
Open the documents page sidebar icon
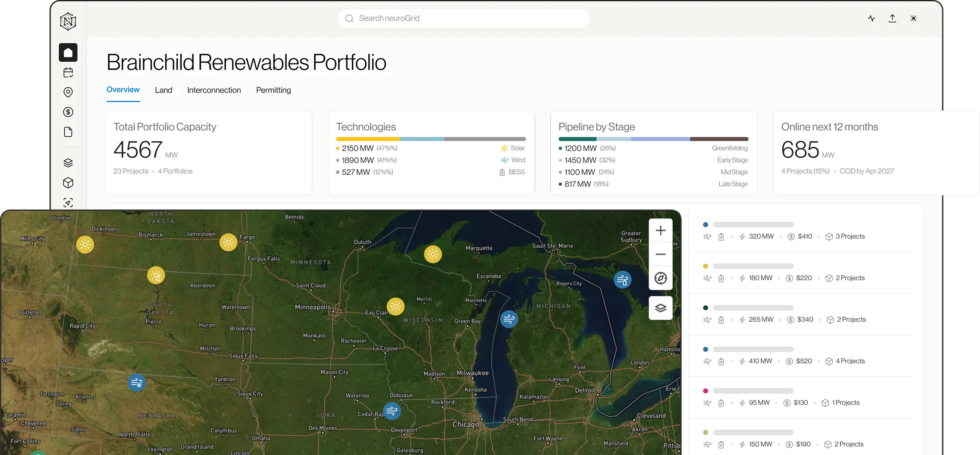(68, 132)
